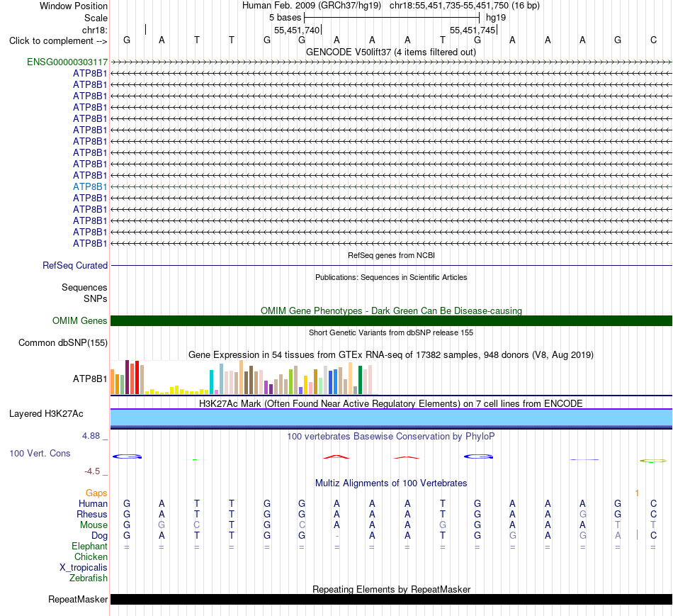Click the Sequences track label
The image size is (673, 616).
84,287
